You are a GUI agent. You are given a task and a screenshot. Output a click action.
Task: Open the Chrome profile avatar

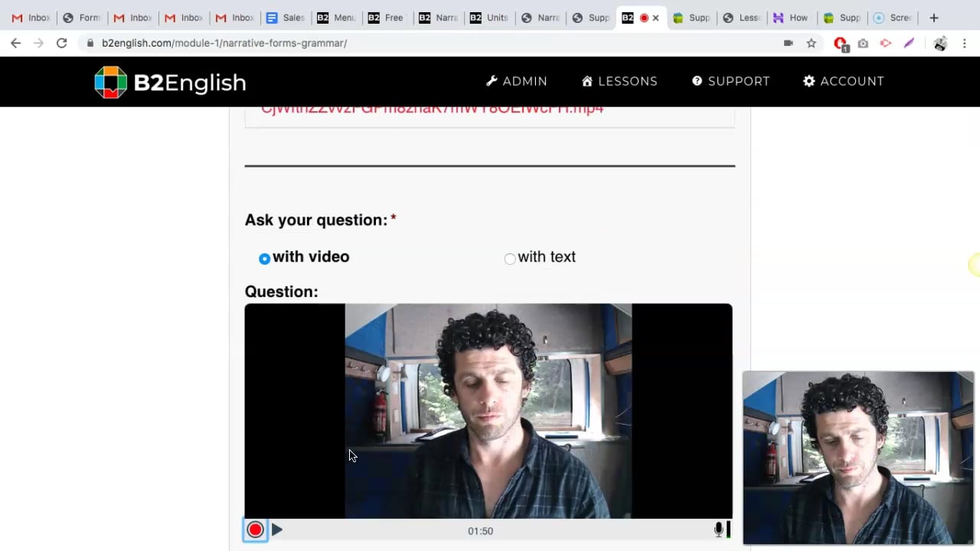[x=940, y=43]
